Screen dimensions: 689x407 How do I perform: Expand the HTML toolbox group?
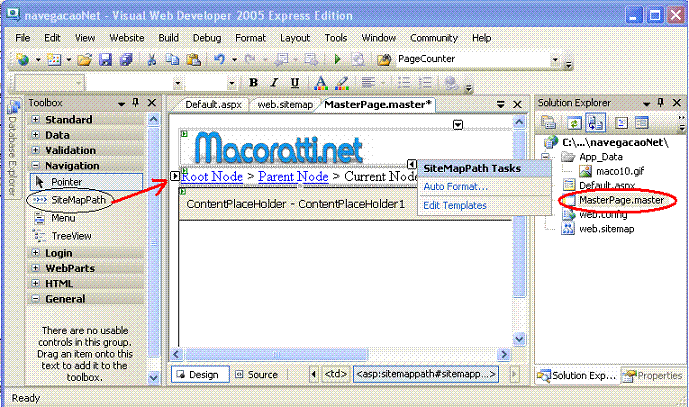36,283
